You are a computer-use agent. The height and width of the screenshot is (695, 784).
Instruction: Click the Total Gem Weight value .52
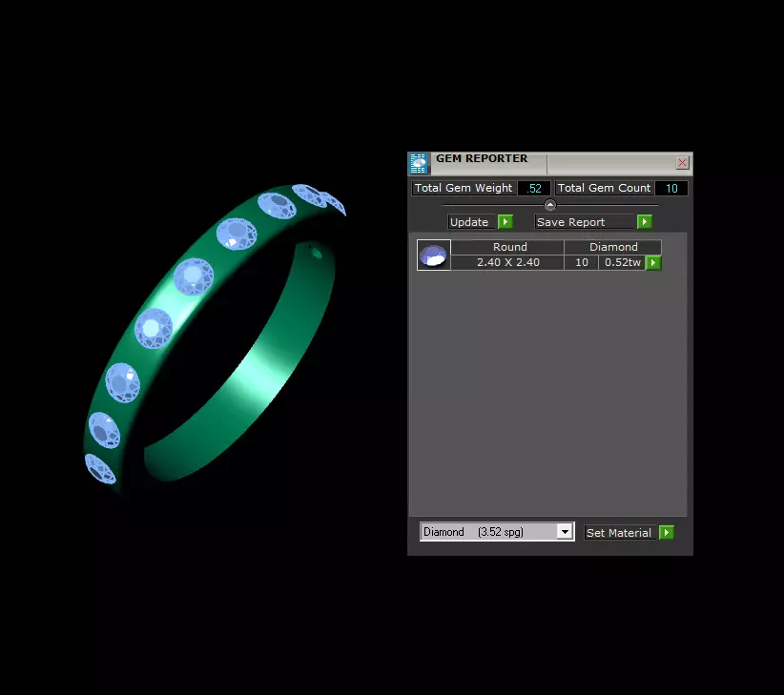[533, 189]
